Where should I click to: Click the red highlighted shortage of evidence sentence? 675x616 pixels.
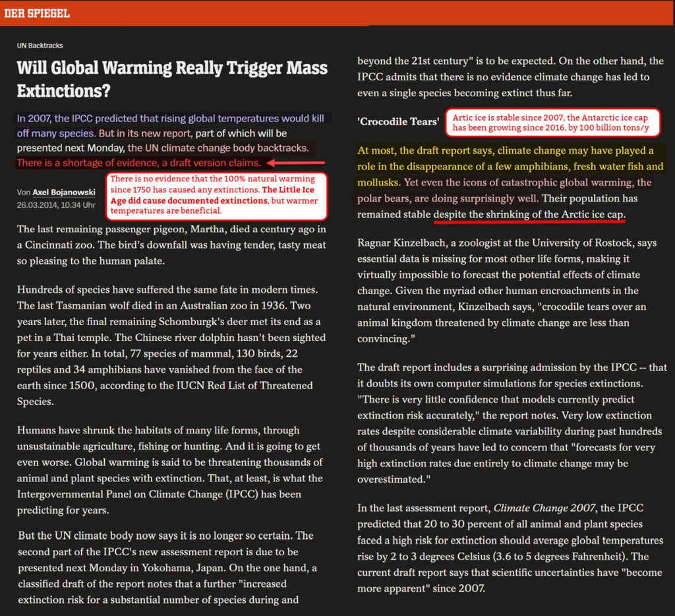pos(138,163)
